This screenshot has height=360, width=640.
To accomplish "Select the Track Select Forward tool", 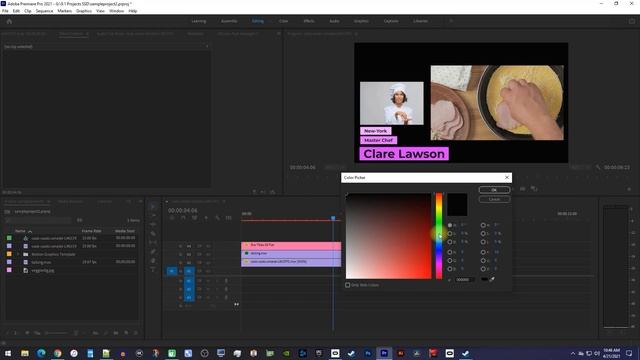I will point(153,216).
